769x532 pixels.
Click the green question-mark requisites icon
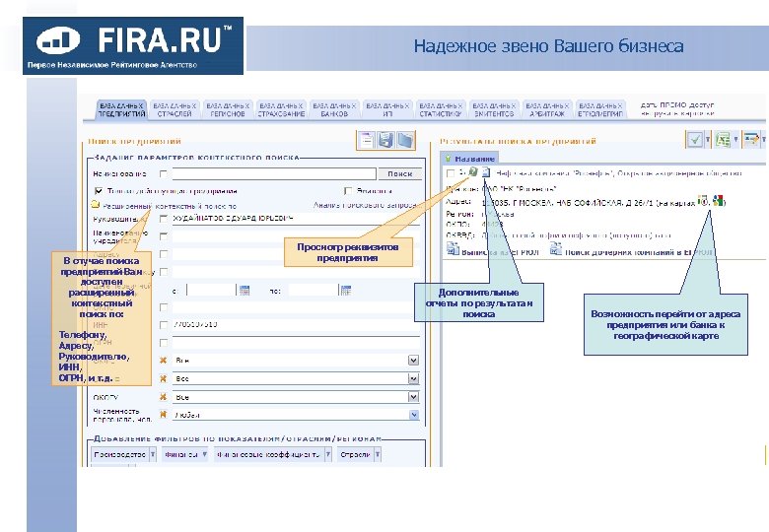[x=473, y=172]
